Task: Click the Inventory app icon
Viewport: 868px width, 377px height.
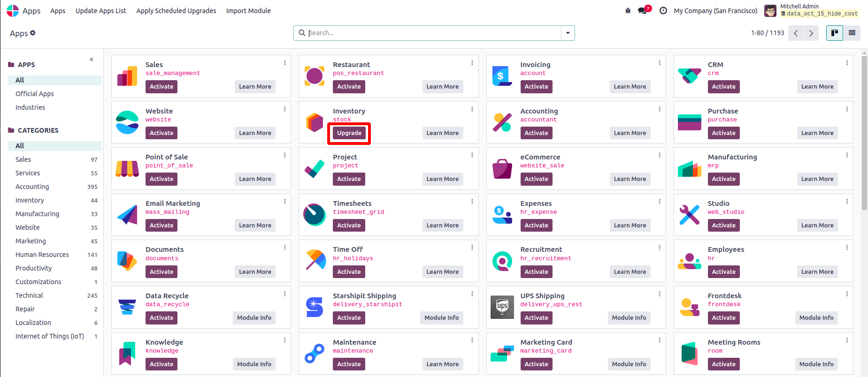Action: 315,122
